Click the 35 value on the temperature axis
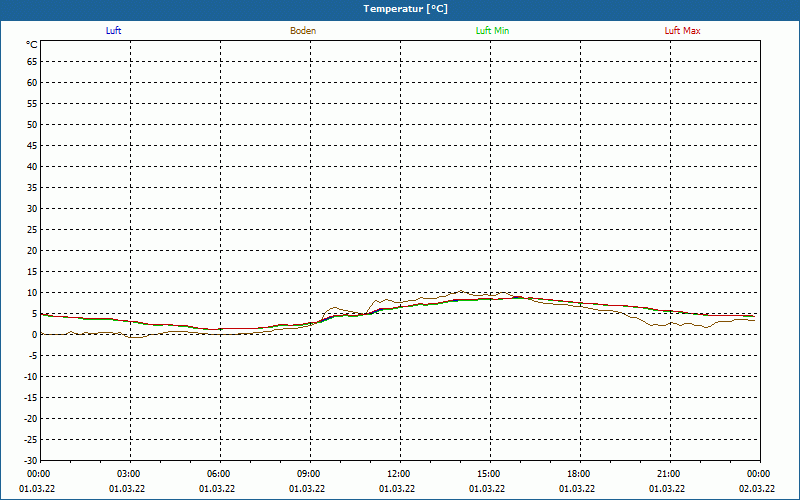 (32, 188)
